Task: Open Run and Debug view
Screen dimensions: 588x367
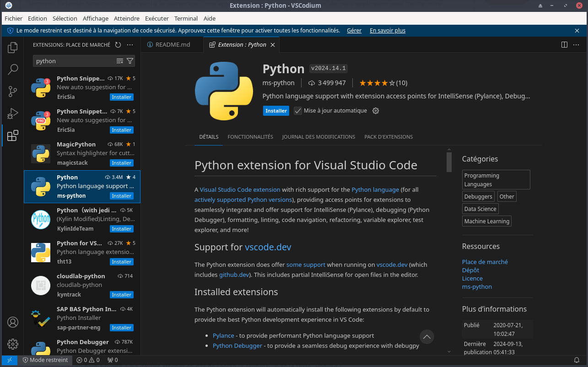Action: [x=13, y=113]
